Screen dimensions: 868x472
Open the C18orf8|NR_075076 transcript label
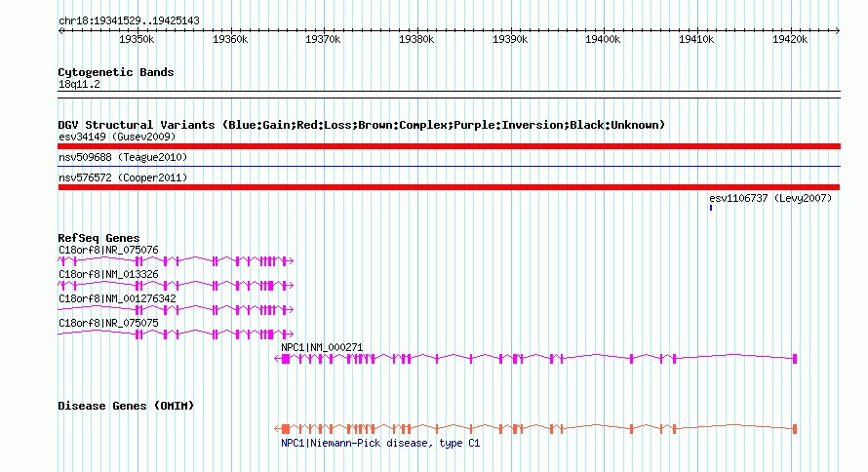tap(108, 250)
